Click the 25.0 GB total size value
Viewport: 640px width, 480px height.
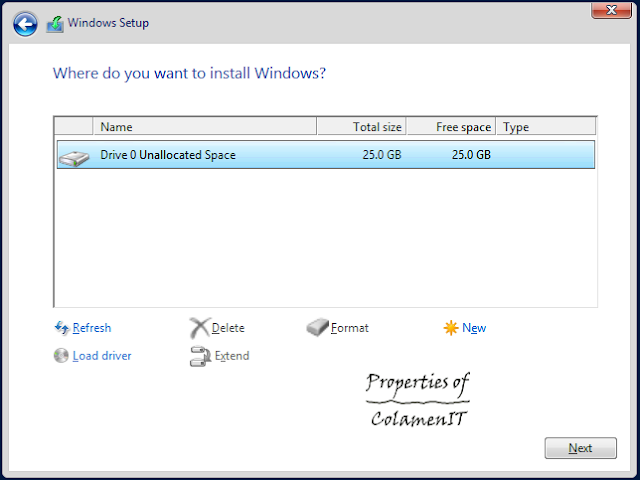click(382, 155)
